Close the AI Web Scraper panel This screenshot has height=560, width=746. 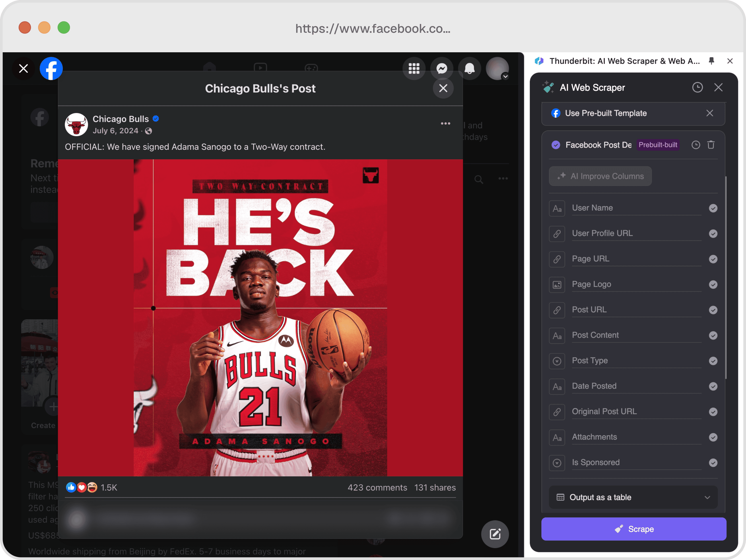718,88
